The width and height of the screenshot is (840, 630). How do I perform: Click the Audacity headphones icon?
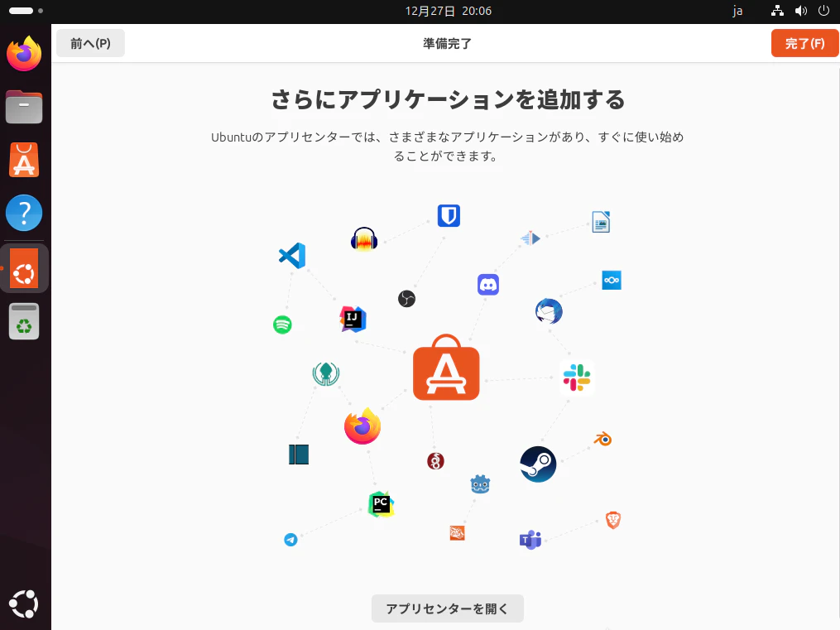364,239
